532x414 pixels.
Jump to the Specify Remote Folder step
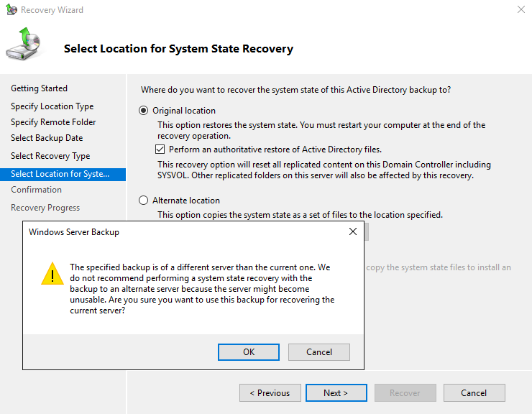[x=53, y=122]
